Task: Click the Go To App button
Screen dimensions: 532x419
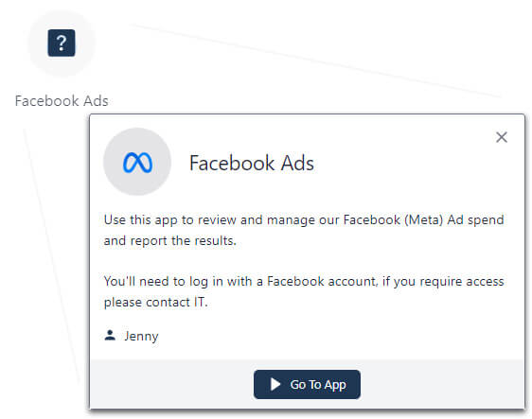Action: pos(307,384)
